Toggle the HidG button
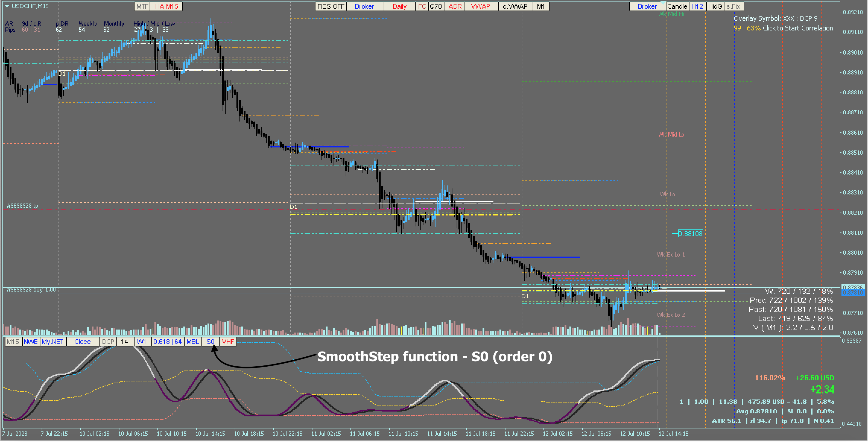 pos(715,6)
